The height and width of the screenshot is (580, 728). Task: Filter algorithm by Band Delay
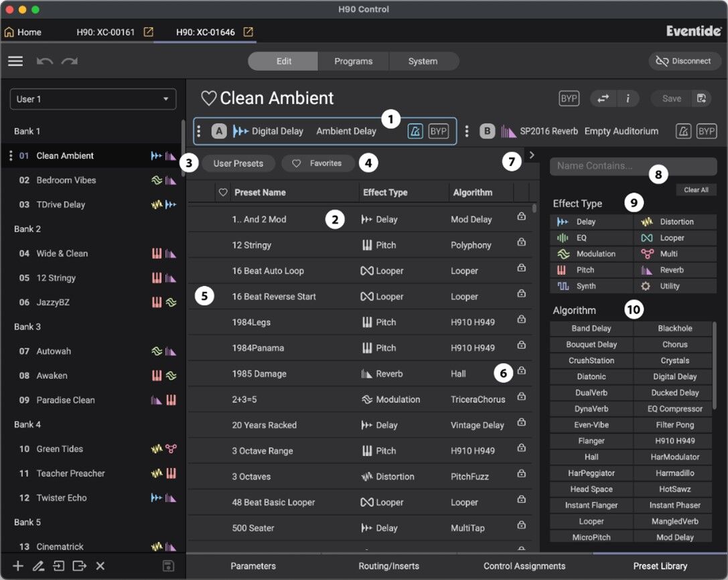point(591,329)
